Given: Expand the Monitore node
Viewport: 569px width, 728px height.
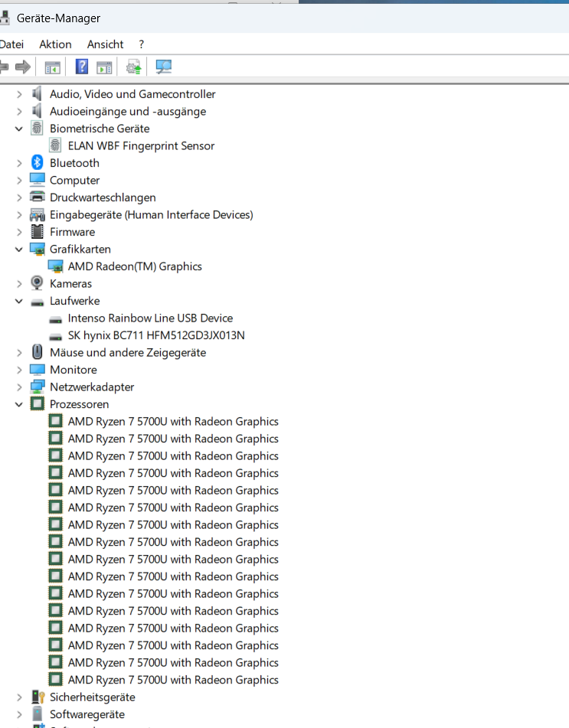Looking at the screenshot, I should click(x=19, y=370).
